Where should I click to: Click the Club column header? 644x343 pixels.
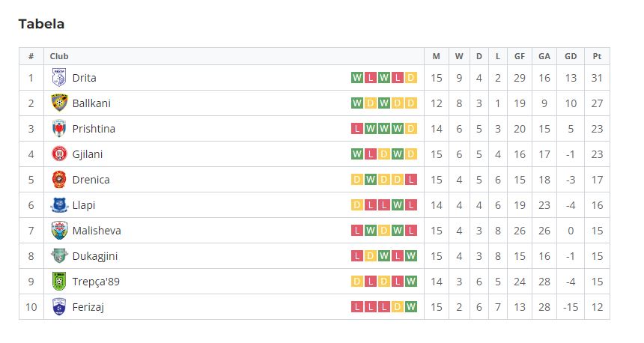[59, 56]
